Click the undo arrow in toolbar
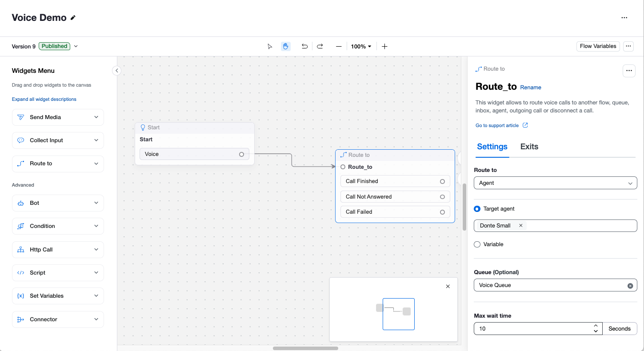Screen dimensions: 644x351 pyautogui.click(x=304, y=46)
